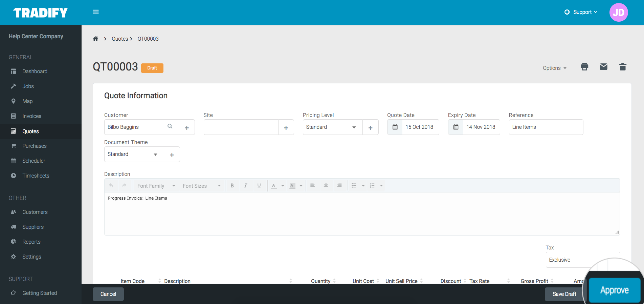Click the Quotes breadcrumb link
The image size is (644, 304).
(120, 39)
